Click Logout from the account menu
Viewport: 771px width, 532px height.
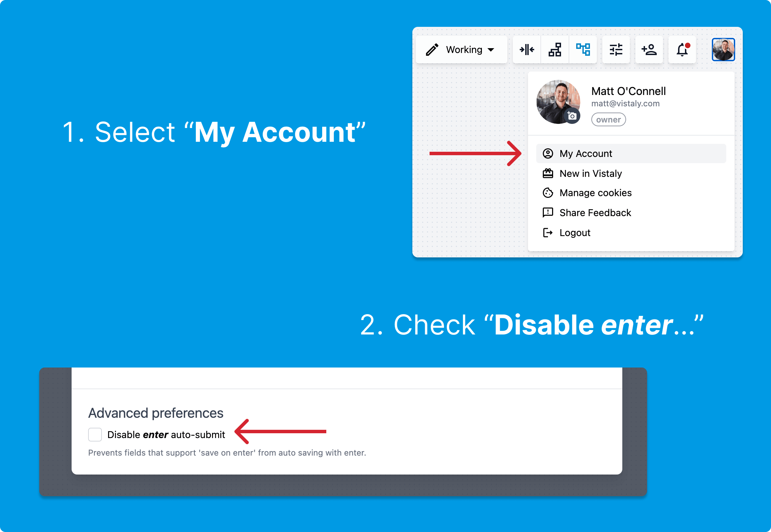[574, 233]
